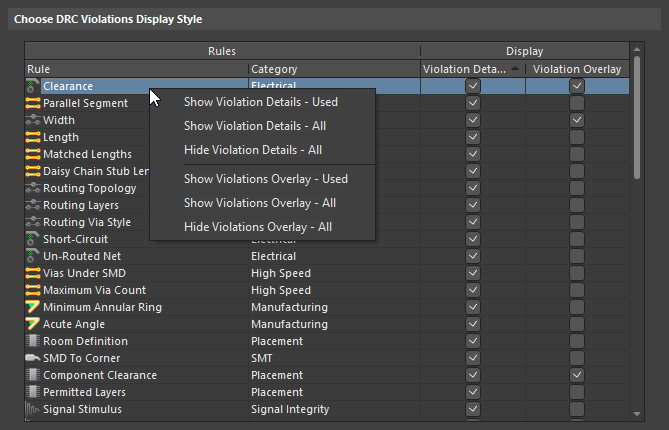669x430 pixels.
Task: Click the Signal Stimulus rule icon
Action: (x=32, y=410)
